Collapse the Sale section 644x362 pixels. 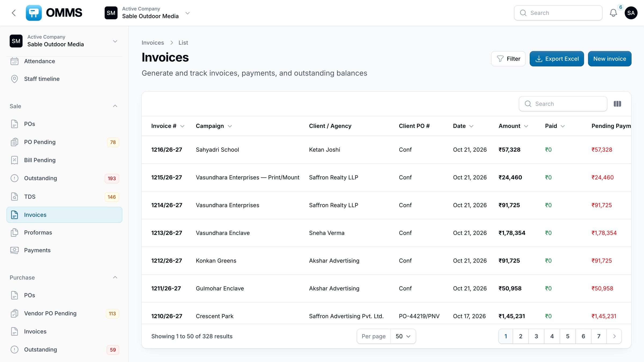tap(115, 106)
